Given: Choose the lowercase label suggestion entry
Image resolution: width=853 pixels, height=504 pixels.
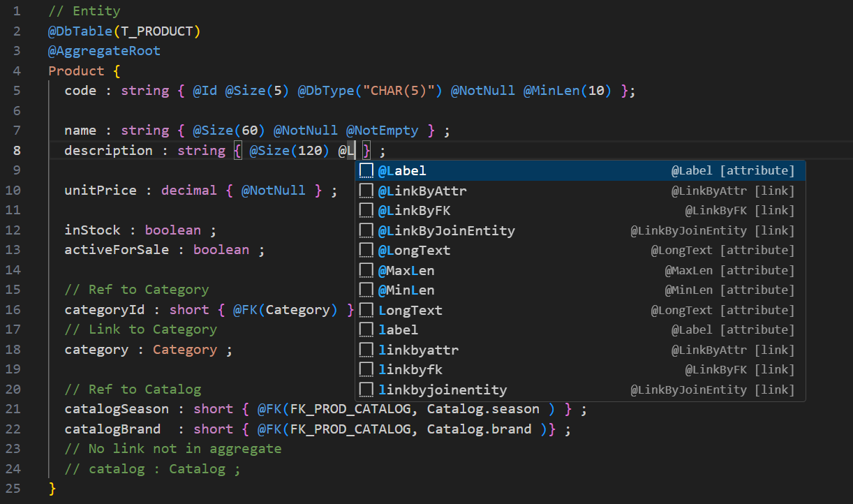Looking at the screenshot, I should coord(399,330).
